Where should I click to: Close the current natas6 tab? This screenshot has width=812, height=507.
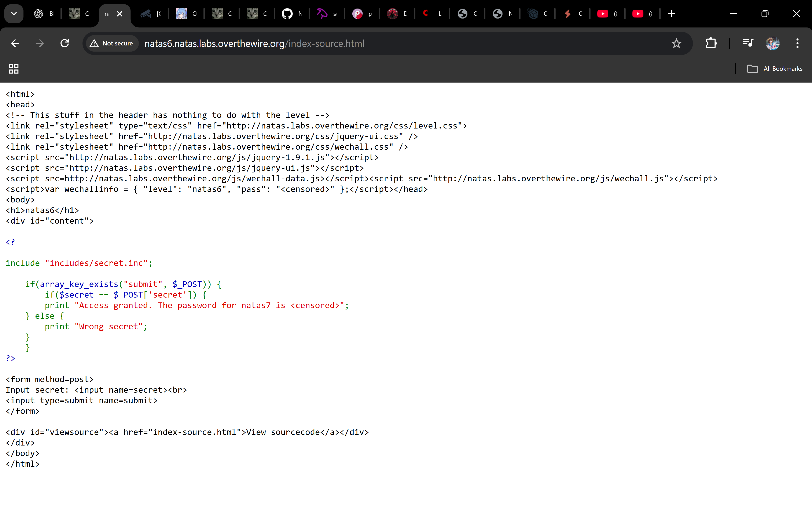[x=120, y=14]
